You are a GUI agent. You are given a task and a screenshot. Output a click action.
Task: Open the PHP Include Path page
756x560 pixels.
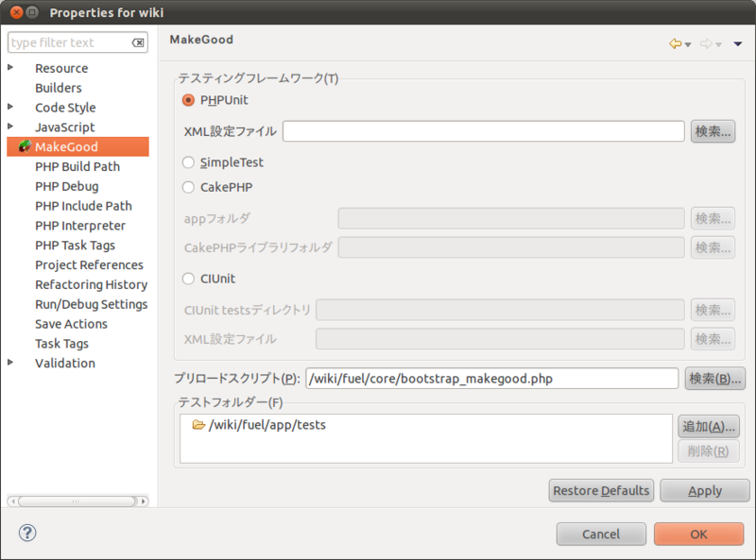[83, 206]
